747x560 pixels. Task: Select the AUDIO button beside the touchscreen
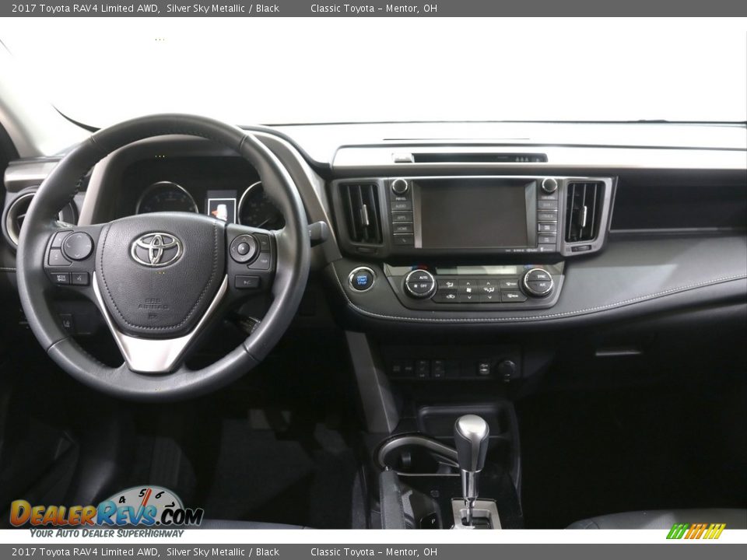coord(400,206)
